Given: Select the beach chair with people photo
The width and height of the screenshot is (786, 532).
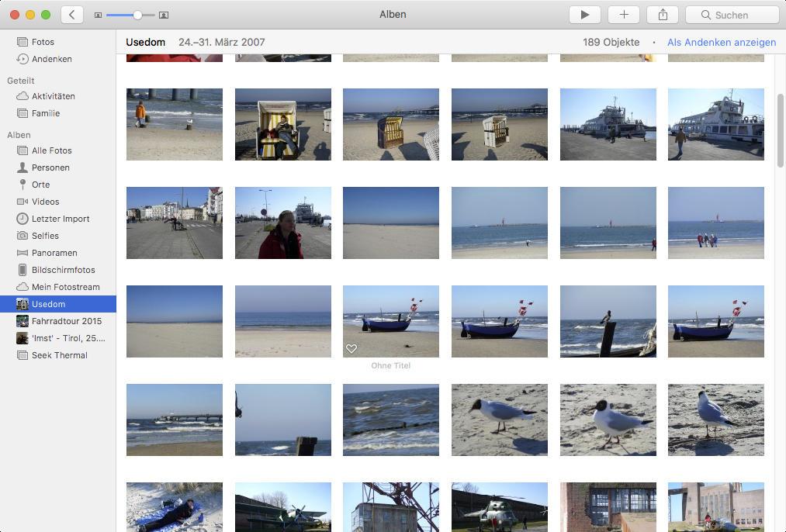Looking at the screenshot, I should pos(282,124).
